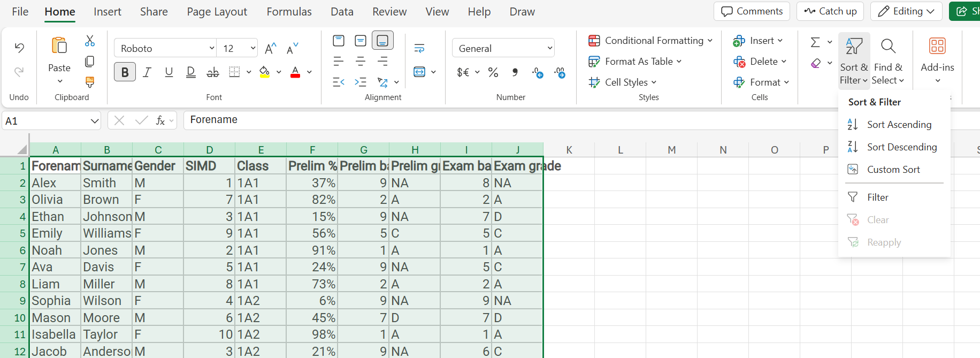Apply yellow fill color

tap(264, 72)
